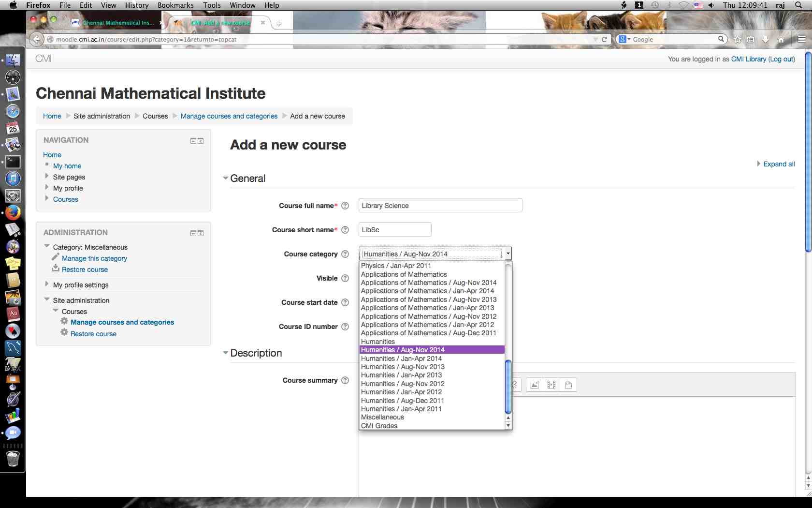Viewport: 812px width, 508px height.
Task: Launch Terminal from the Dock
Action: [13, 162]
